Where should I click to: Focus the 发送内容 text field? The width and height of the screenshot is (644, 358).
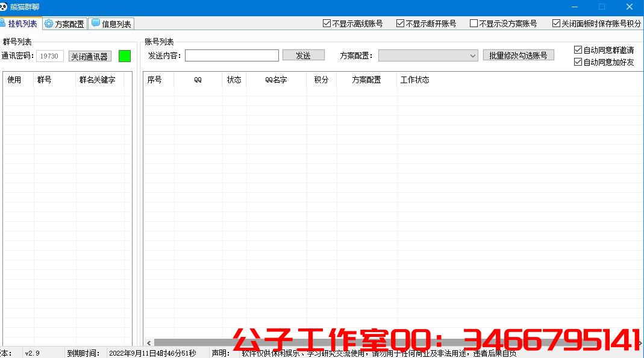pyautogui.click(x=232, y=55)
